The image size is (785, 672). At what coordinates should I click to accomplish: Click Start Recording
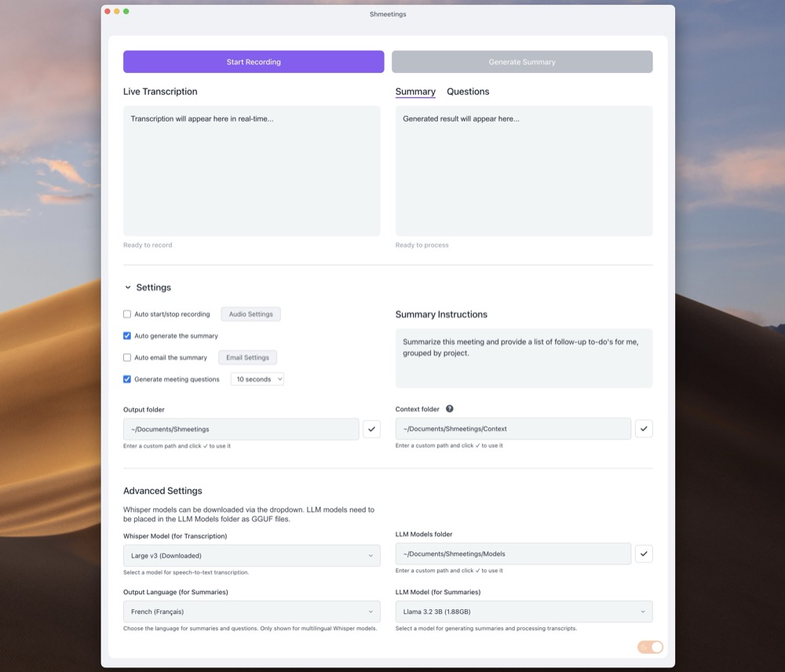point(253,61)
